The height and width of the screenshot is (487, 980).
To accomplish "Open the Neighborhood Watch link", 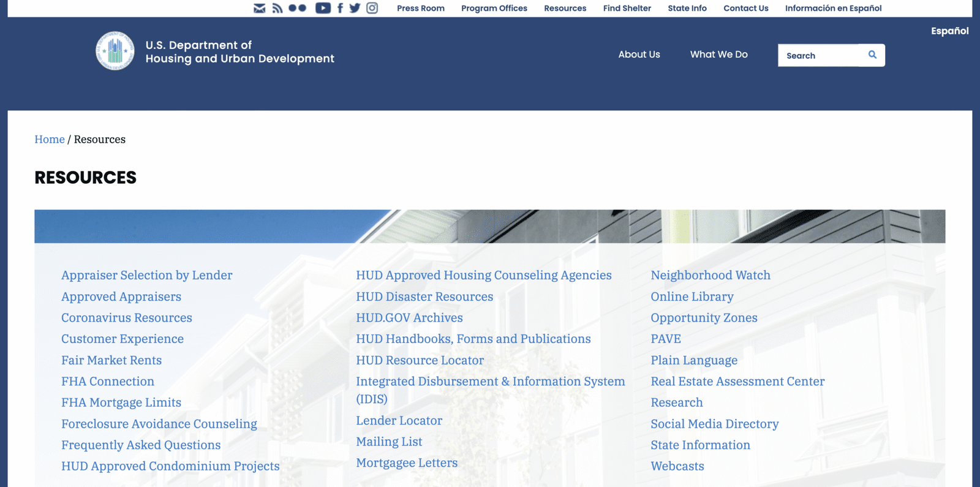I will [710, 275].
